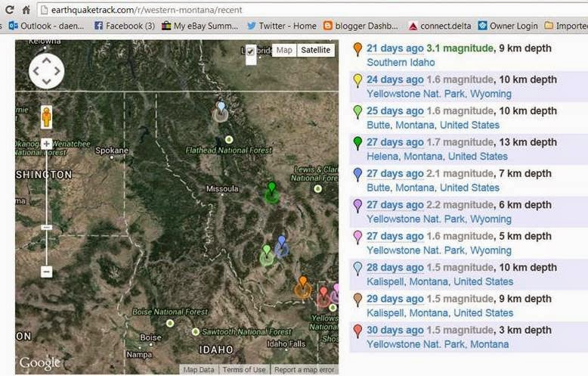The width and height of the screenshot is (588, 376).
Task: Switch to Satellite view
Action: [316, 50]
